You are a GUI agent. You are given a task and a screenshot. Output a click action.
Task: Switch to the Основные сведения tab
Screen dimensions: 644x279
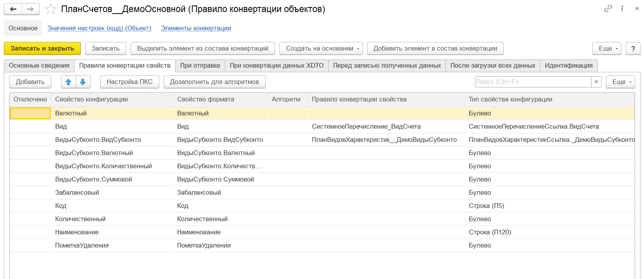point(39,66)
